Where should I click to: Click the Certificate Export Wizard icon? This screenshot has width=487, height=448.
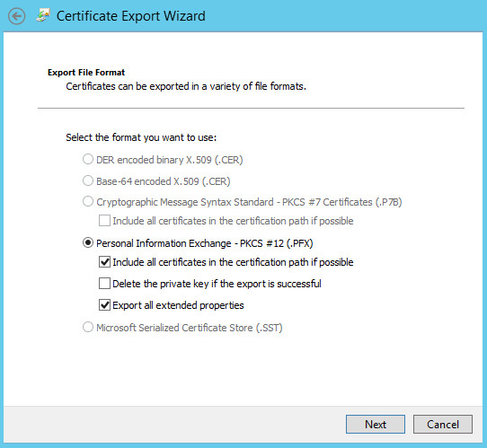[x=43, y=15]
